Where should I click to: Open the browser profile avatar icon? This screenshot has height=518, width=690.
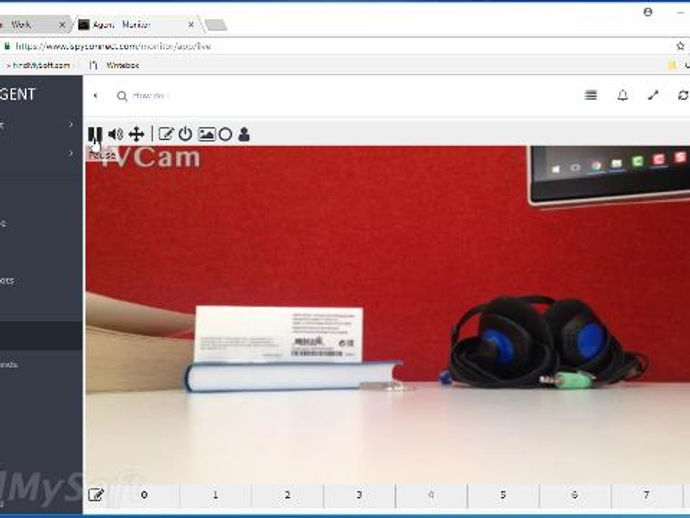tap(648, 12)
